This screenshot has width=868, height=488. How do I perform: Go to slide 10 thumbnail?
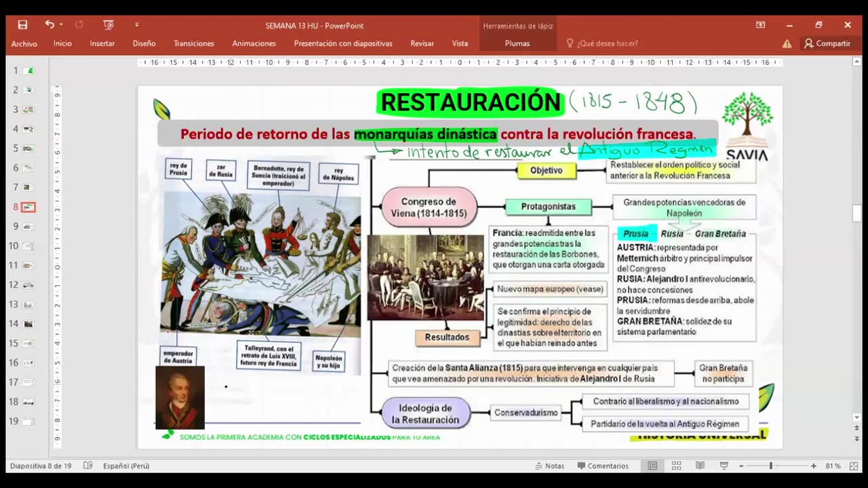pyautogui.click(x=28, y=246)
